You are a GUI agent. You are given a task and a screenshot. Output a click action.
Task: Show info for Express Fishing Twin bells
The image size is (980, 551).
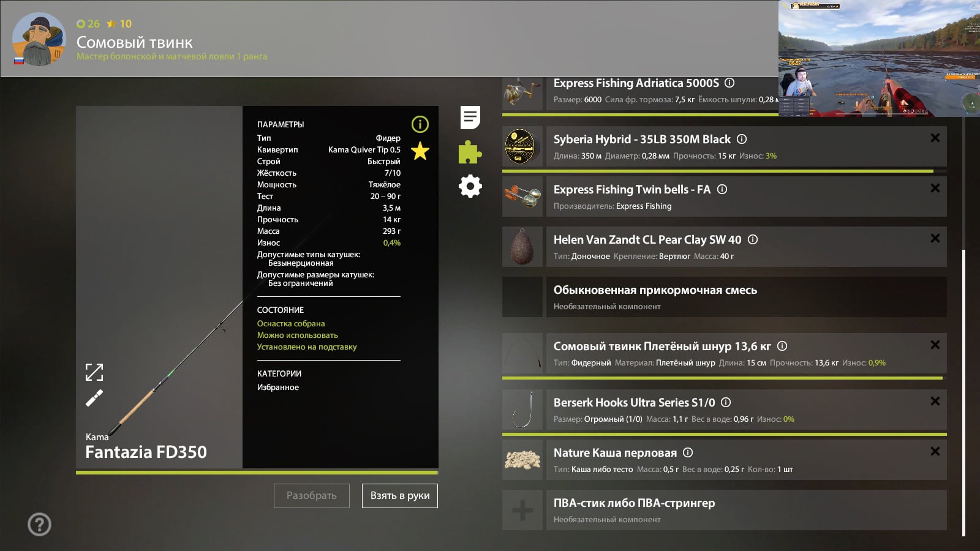pos(722,189)
